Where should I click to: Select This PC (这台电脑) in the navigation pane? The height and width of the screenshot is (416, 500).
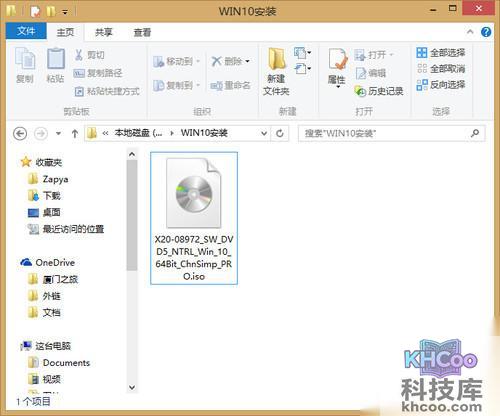click(45, 346)
